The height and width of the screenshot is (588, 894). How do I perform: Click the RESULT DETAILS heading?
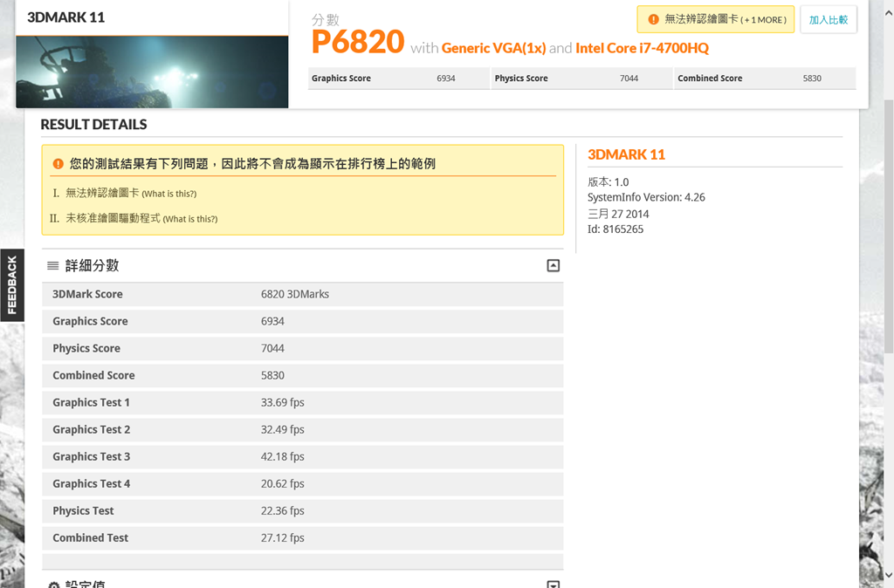[x=93, y=124]
